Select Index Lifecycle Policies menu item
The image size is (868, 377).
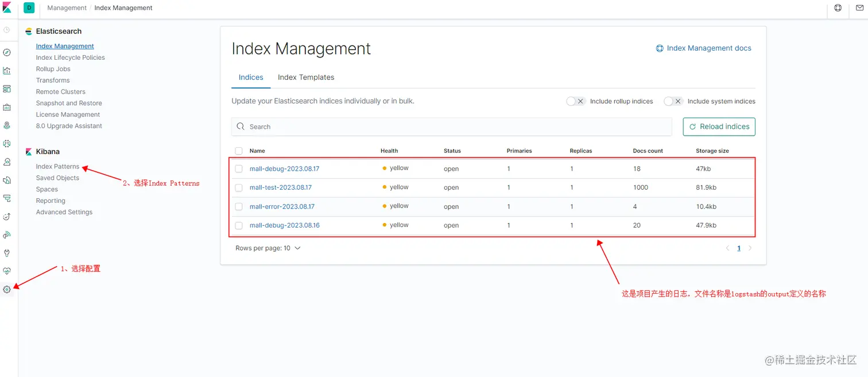click(x=71, y=57)
